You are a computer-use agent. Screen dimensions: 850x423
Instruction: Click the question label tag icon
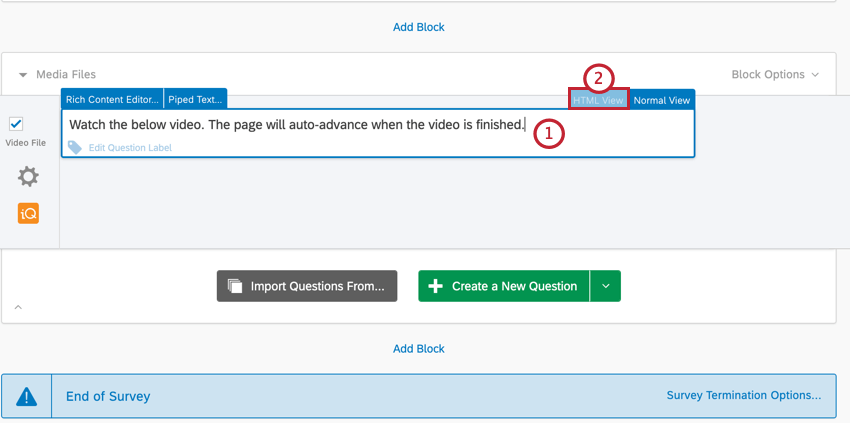click(x=75, y=148)
